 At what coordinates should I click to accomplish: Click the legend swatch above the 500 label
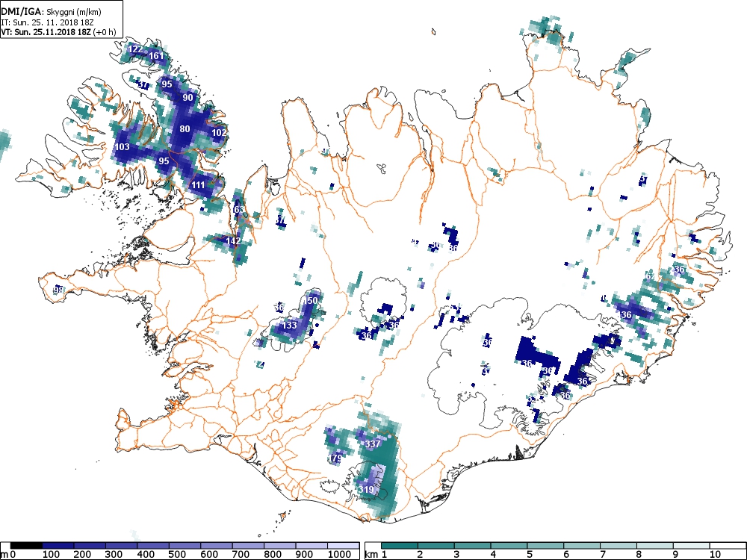185,546
